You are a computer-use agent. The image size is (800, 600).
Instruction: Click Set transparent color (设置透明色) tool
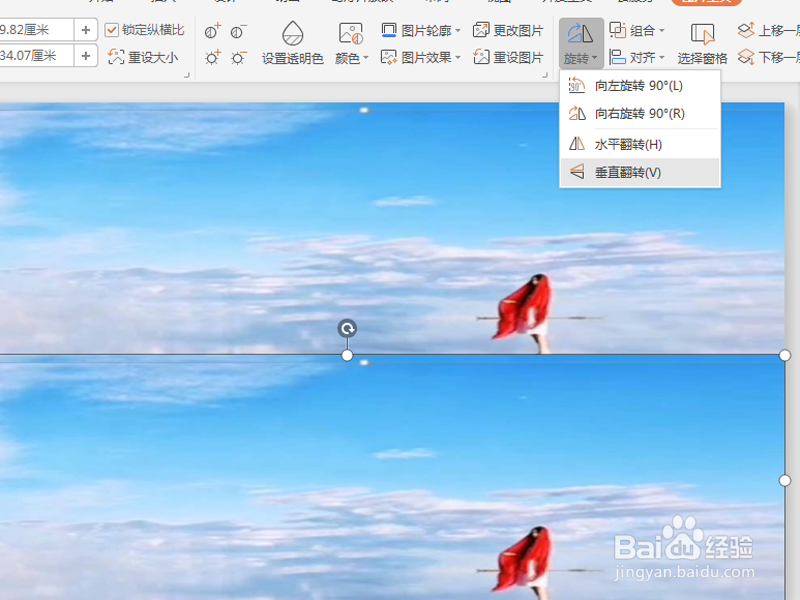[x=292, y=44]
